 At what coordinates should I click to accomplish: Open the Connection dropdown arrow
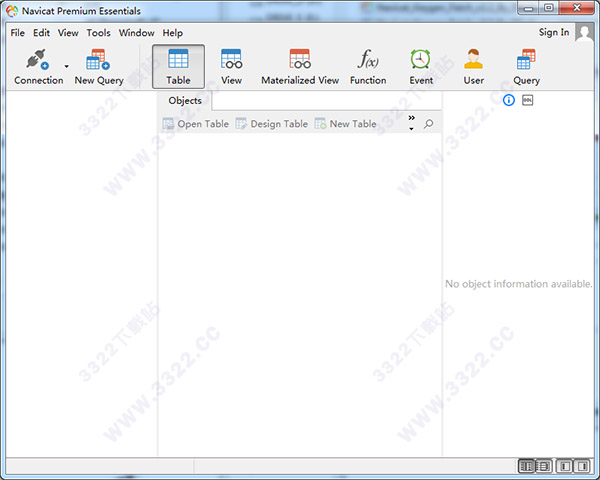point(67,67)
